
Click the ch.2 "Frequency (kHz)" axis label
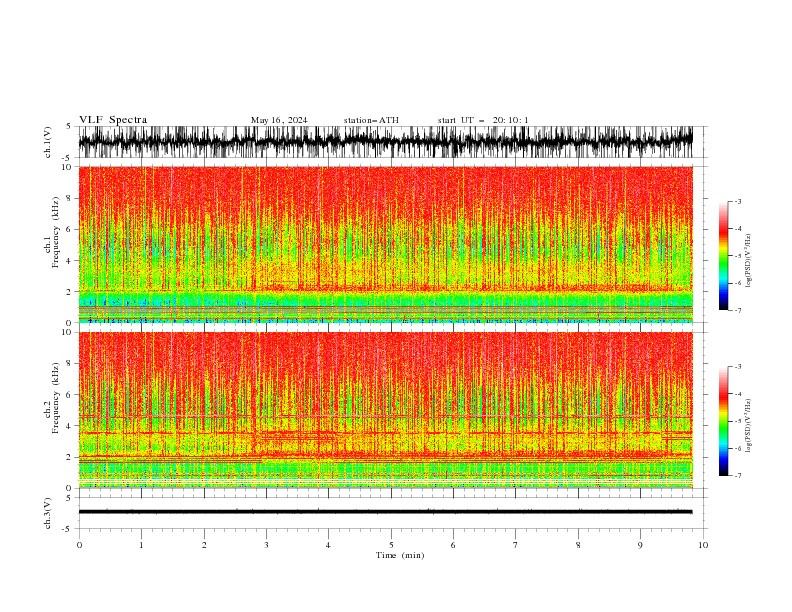click(x=56, y=398)
